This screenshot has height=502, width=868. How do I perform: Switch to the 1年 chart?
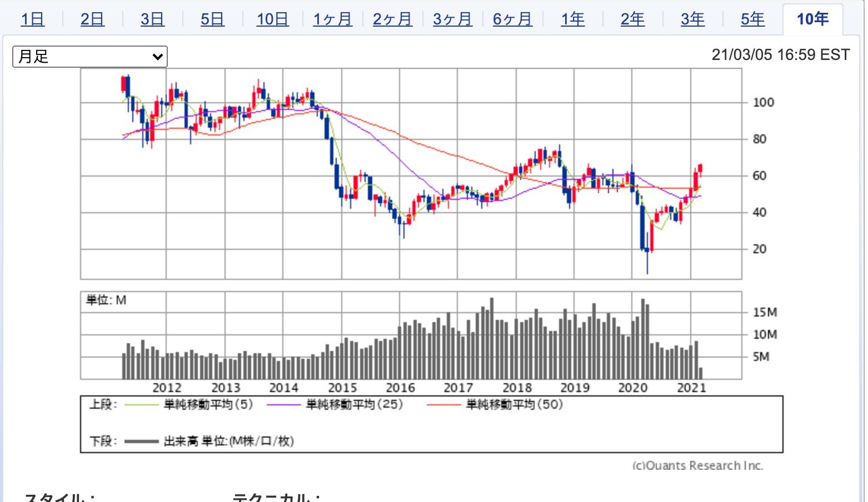point(572,19)
